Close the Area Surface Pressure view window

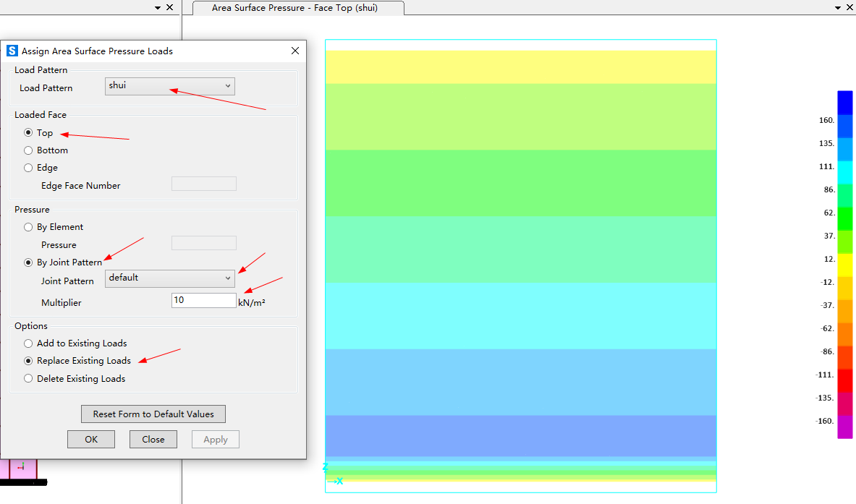click(x=849, y=7)
